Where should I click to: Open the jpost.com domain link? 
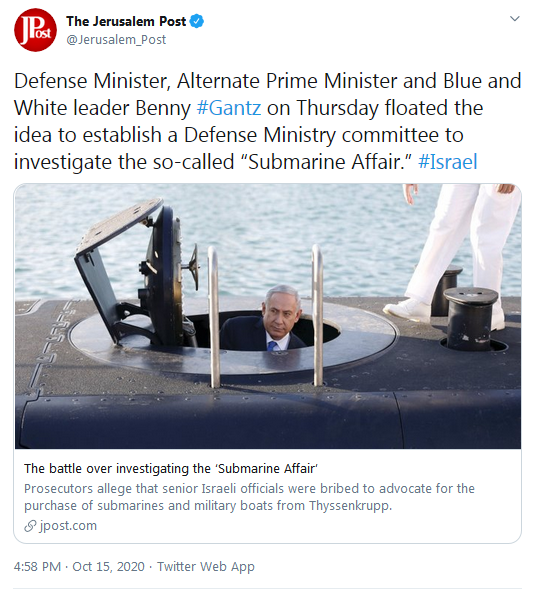click(x=68, y=526)
